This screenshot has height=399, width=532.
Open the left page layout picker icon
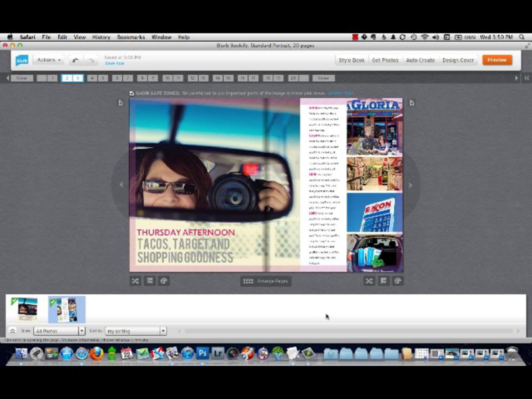coord(150,281)
